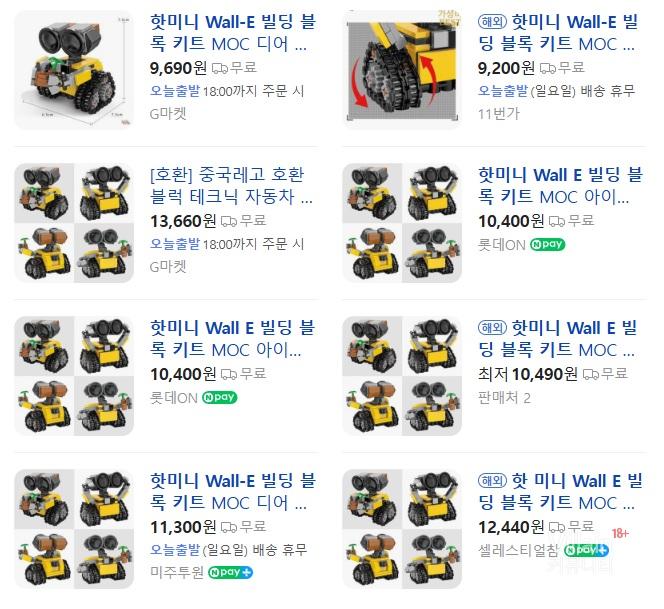Image resolution: width=664 pixels, height=609 pixels.
Task: Click the 11번가 seller name
Action: pos(498,114)
